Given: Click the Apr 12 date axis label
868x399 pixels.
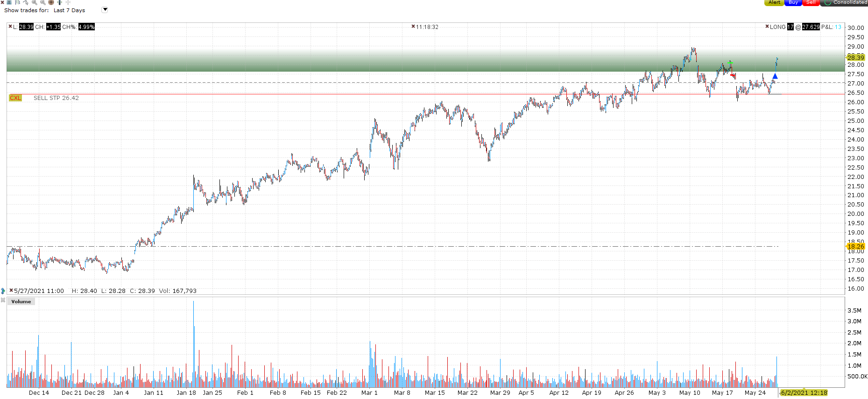Looking at the screenshot, I should pos(559,392).
